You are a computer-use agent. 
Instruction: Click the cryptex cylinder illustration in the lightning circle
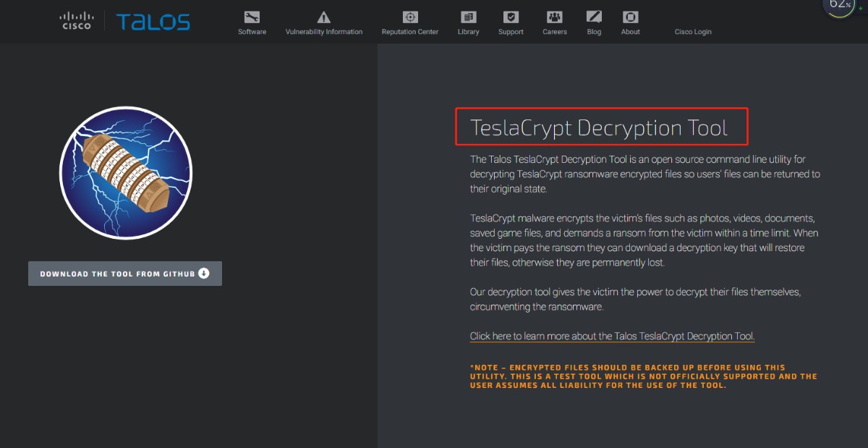point(124,172)
